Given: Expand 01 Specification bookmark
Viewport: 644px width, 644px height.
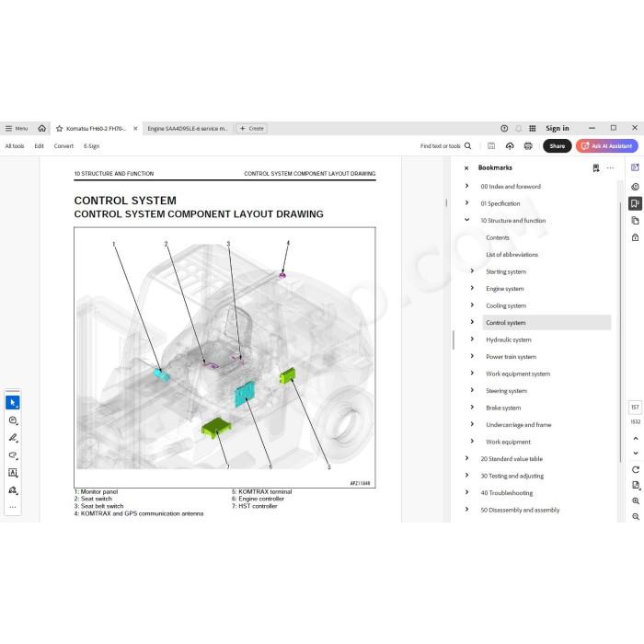Looking at the screenshot, I should tap(466, 203).
